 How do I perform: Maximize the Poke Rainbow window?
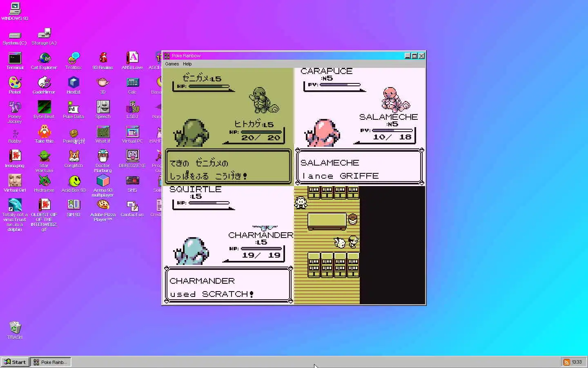pyautogui.click(x=414, y=56)
